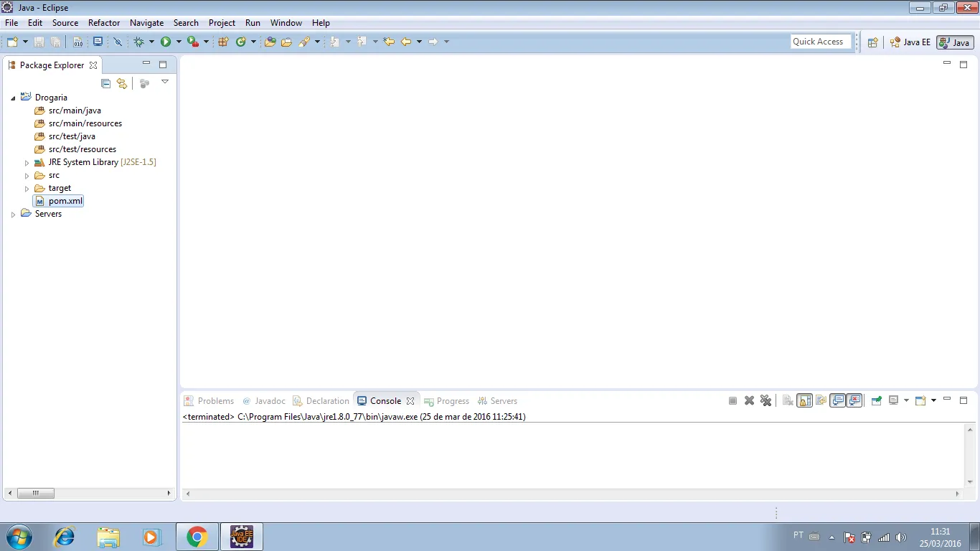This screenshot has height=551, width=980.
Task: Expand the JRE System Library node
Action: click(27, 163)
